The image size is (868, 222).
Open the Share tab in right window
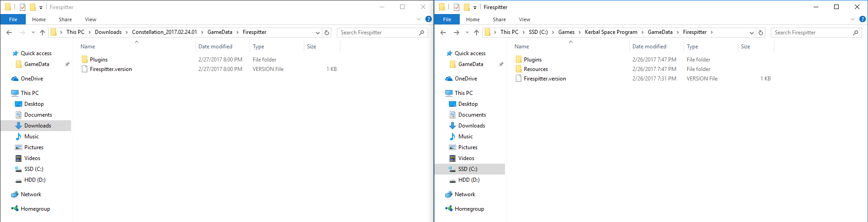coord(499,19)
